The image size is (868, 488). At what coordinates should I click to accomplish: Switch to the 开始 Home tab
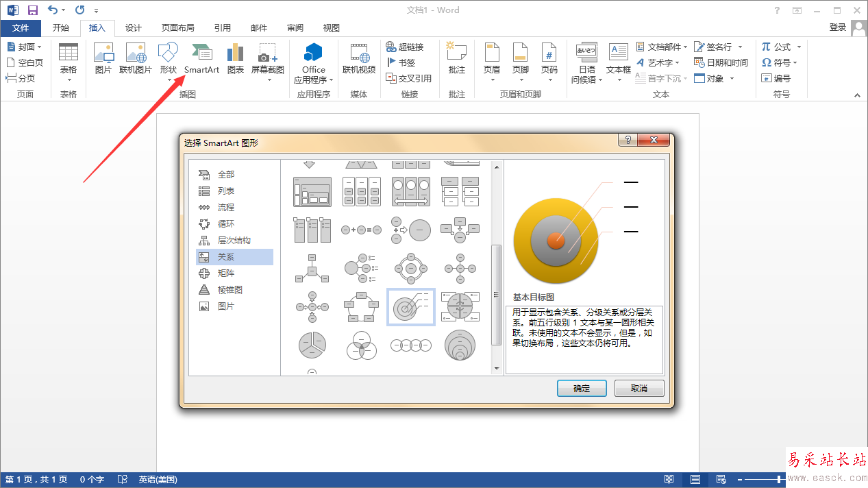61,28
